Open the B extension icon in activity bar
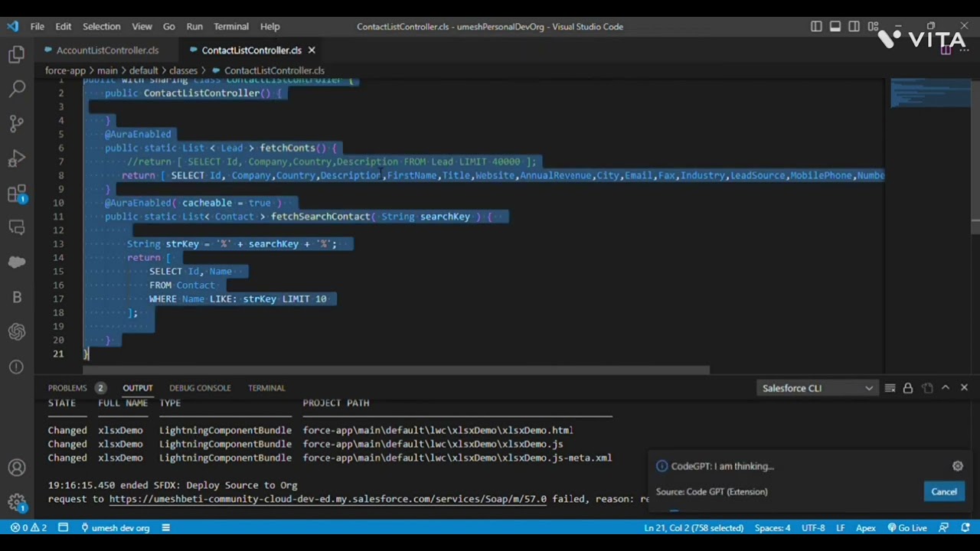The height and width of the screenshot is (551, 980). click(17, 297)
